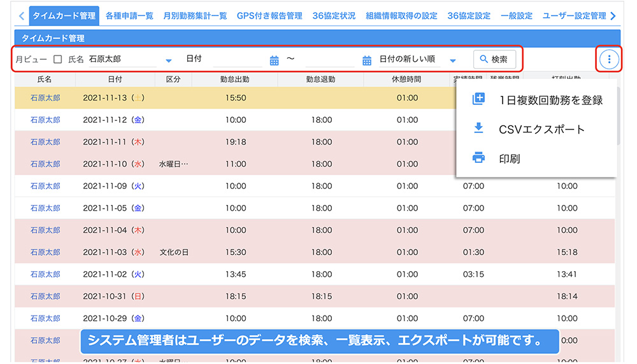Click the 文化の日 holiday label
The image size is (637, 364).
point(174,252)
